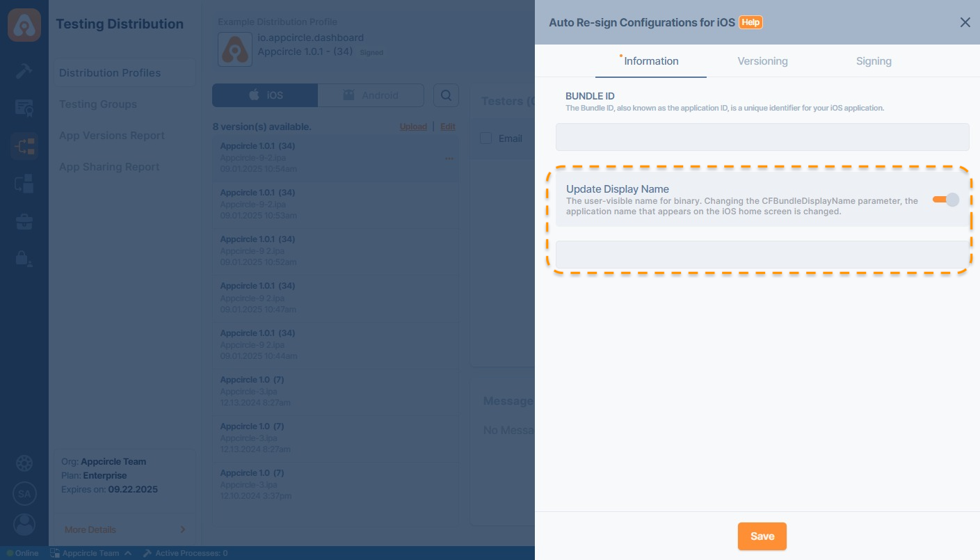The width and height of the screenshot is (980, 560).
Task: Check the Email testers checkbox
Action: pos(486,138)
